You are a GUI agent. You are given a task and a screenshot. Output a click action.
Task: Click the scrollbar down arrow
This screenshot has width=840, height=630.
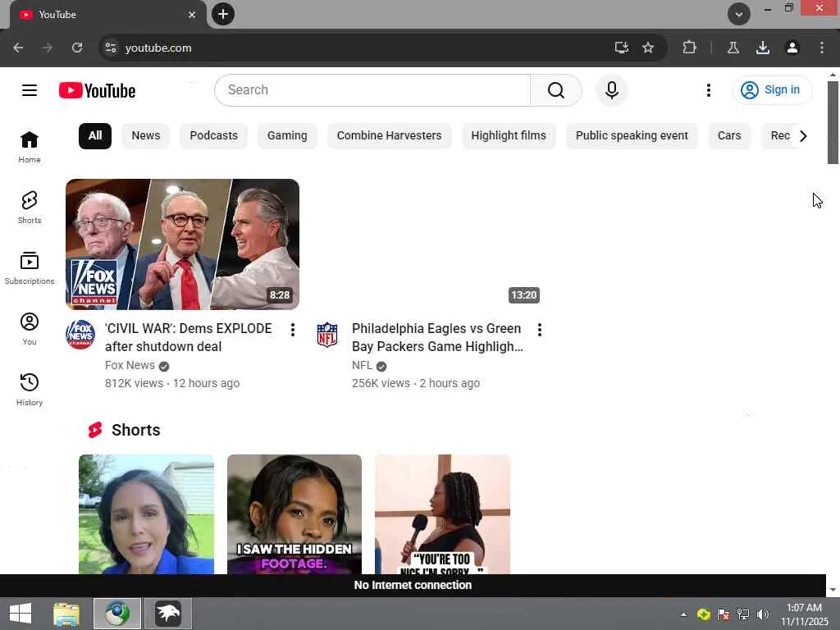click(x=833, y=590)
